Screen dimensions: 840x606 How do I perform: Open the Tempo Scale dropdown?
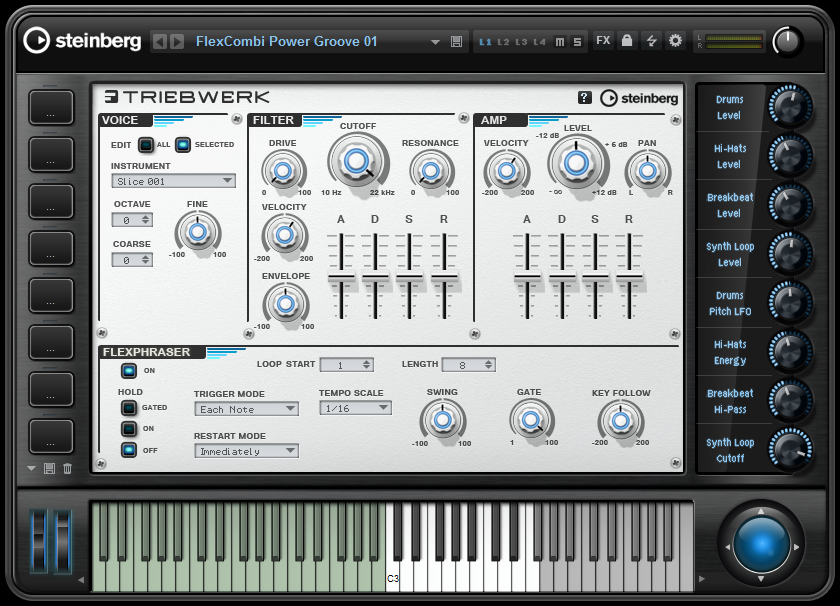pos(355,408)
